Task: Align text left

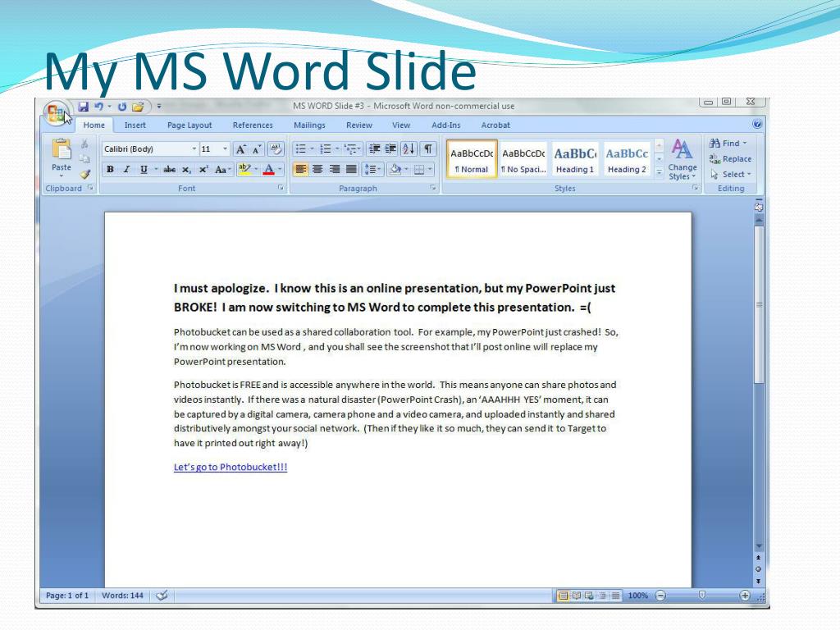Action: pos(300,170)
